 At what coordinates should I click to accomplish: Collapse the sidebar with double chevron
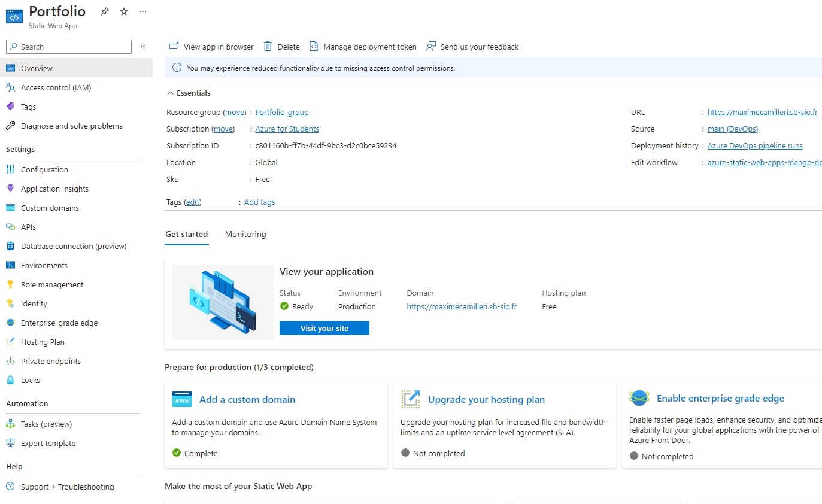point(143,47)
